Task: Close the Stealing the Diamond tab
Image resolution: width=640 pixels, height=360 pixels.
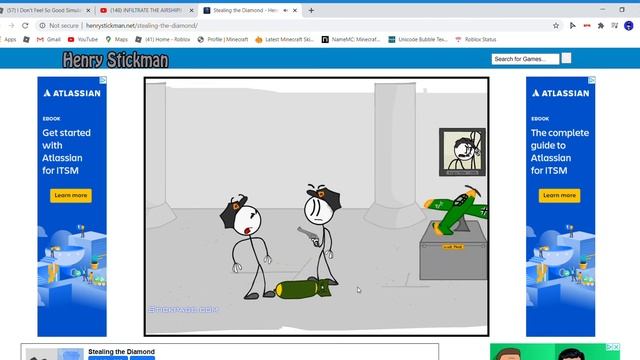Action: pyautogui.click(x=295, y=10)
